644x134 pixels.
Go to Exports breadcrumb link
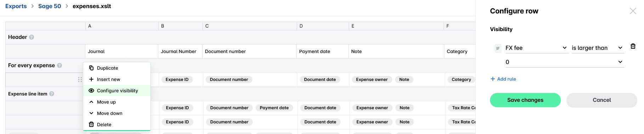[16, 6]
